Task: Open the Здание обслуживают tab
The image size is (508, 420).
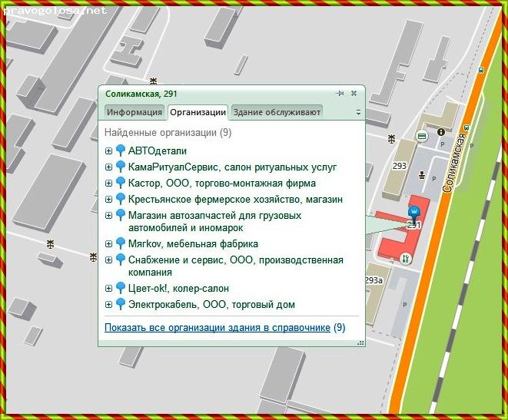Action: point(276,112)
